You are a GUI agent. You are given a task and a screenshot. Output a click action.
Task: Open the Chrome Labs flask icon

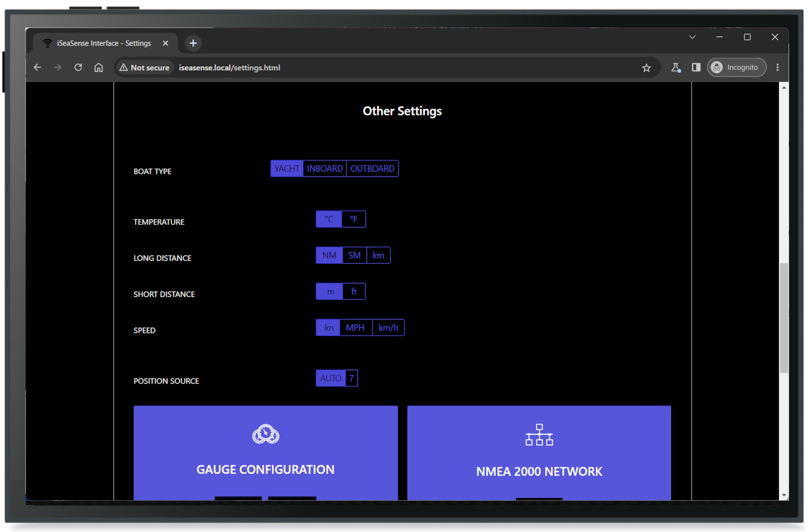675,68
